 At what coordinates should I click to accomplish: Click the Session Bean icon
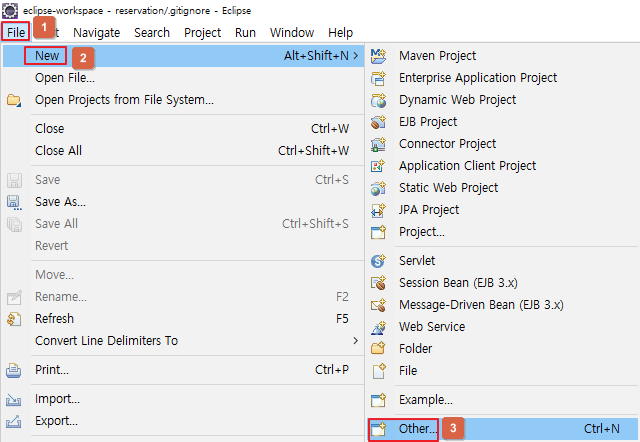pyautogui.click(x=378, y=283)
